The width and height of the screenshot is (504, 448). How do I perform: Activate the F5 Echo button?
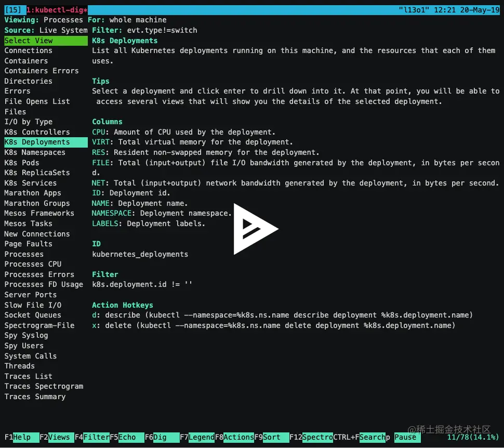coord(127,438)
